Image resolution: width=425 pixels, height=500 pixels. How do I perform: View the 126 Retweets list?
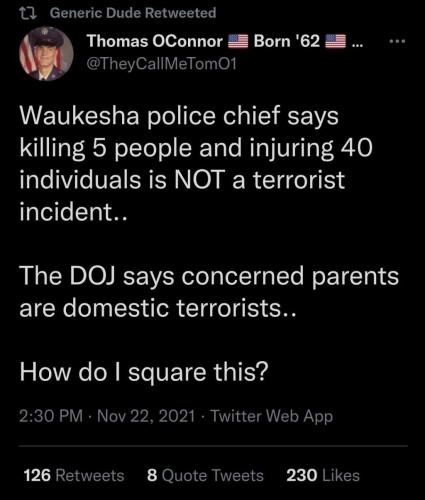(x=74, y=475)
